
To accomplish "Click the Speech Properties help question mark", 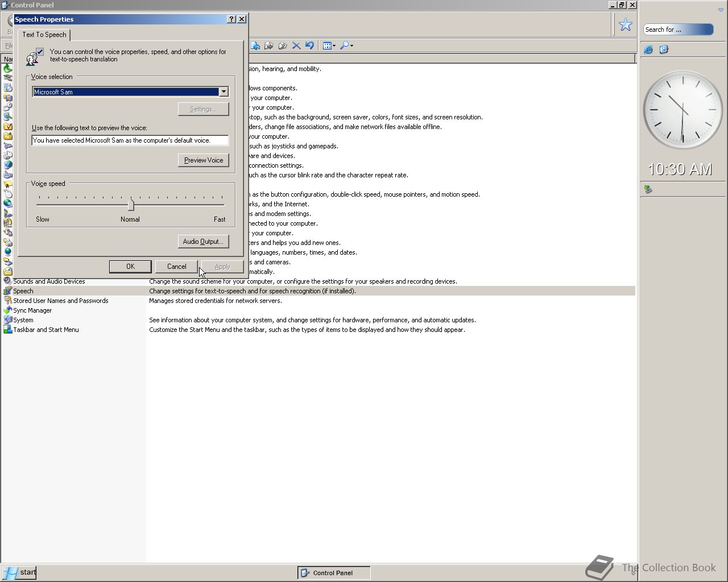I will click(x=231, y=19).
